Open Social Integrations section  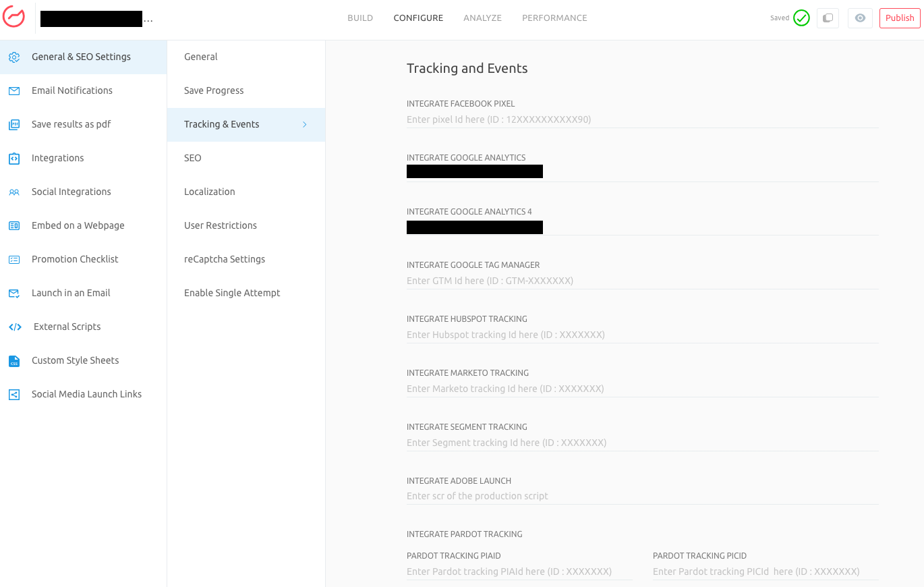[x=83, y=192]
